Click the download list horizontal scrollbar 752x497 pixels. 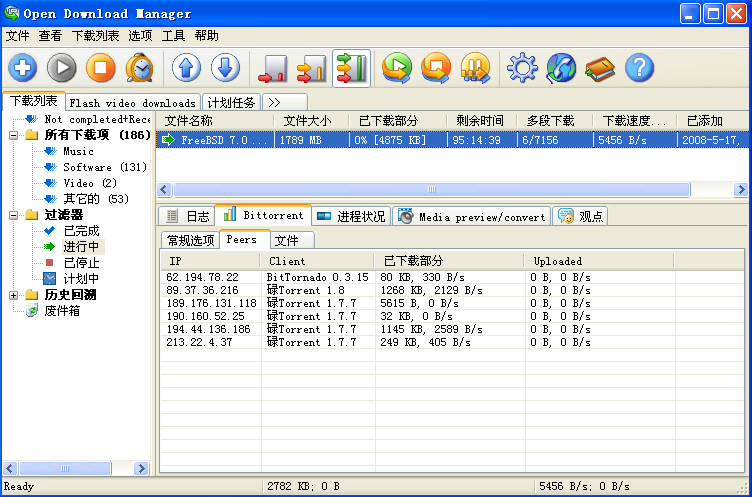pos(430,189)
